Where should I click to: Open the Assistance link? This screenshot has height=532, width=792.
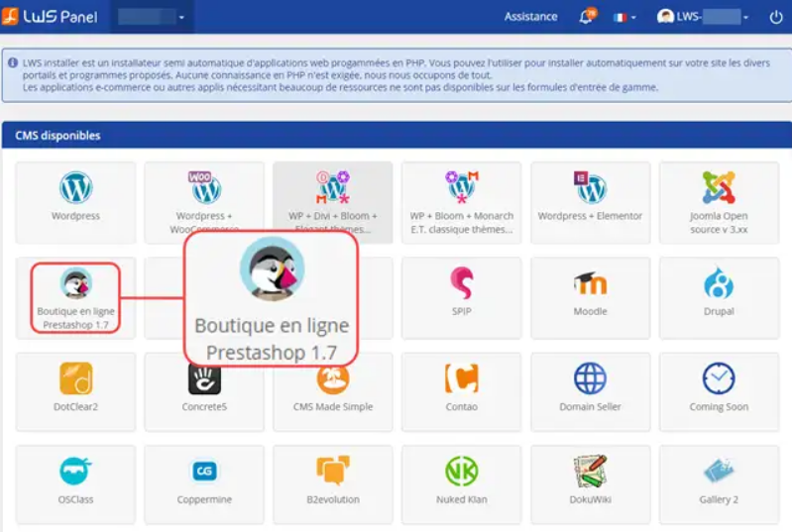[x=531, y=17]
